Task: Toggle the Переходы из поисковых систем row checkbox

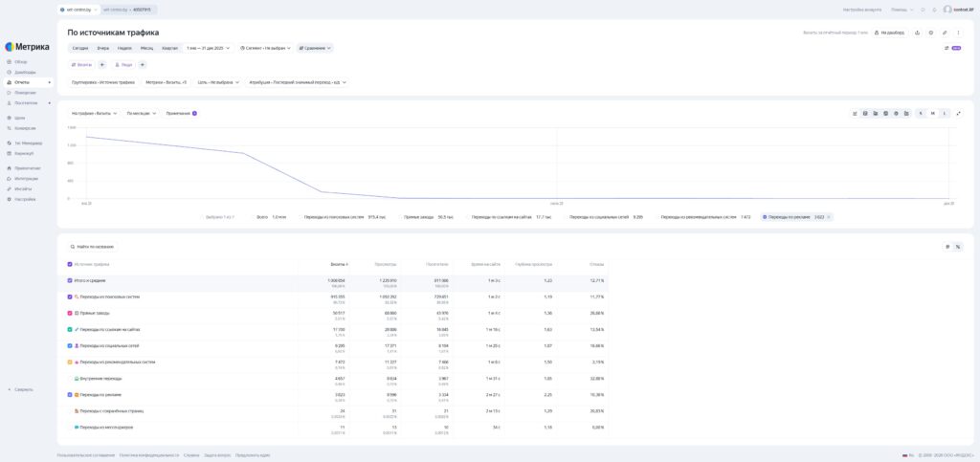Action: [69, 297]
